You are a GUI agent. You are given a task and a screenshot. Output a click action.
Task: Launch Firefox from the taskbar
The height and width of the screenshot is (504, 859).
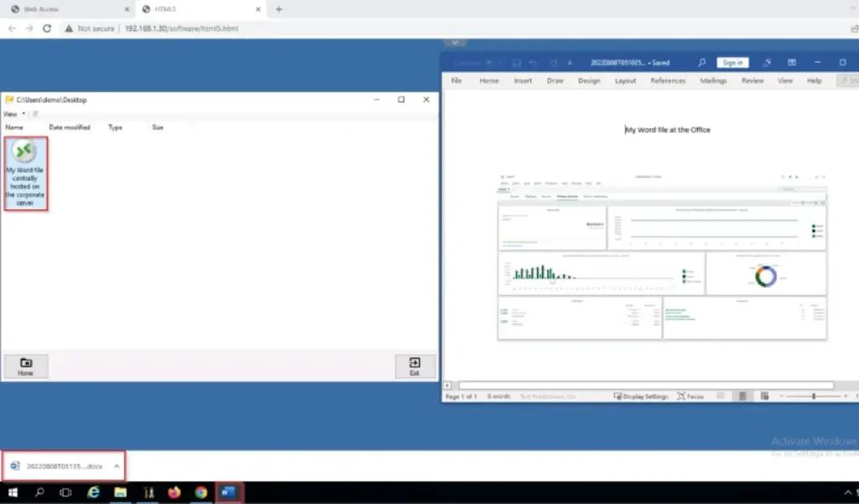(174, 493)
